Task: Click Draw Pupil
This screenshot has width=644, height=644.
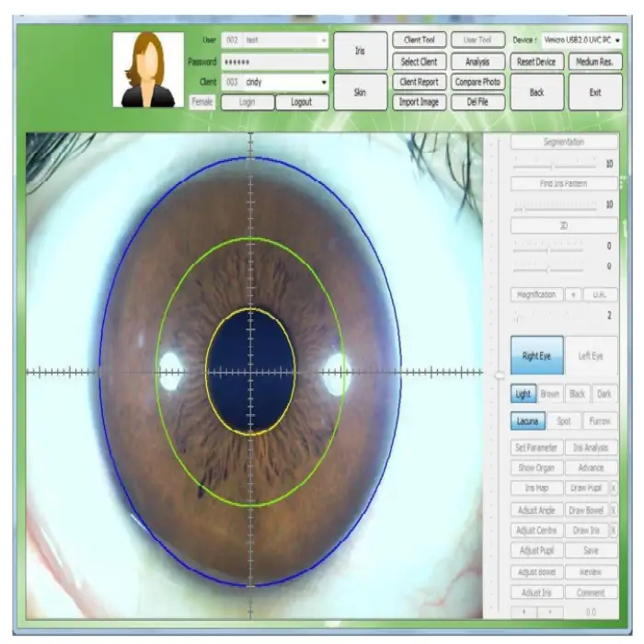Action: coord(586,488)
